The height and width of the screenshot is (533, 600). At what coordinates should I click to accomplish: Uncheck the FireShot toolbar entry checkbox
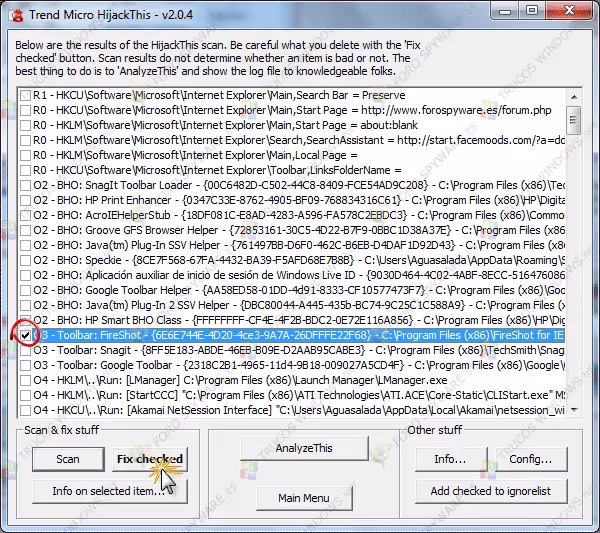25,335
